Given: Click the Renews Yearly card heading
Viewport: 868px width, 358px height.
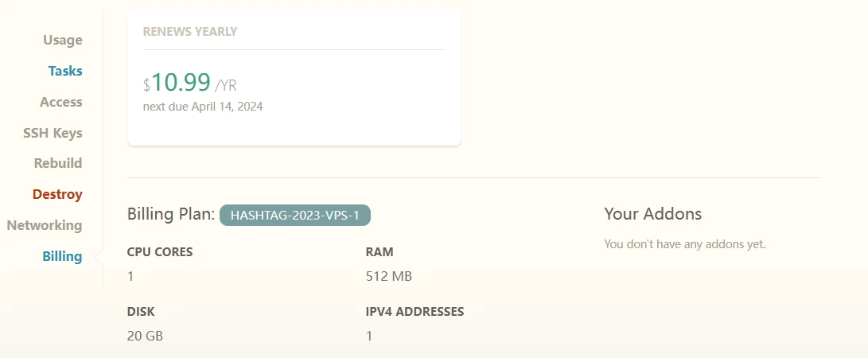Looking at the screenshot, I should [190, 32].
